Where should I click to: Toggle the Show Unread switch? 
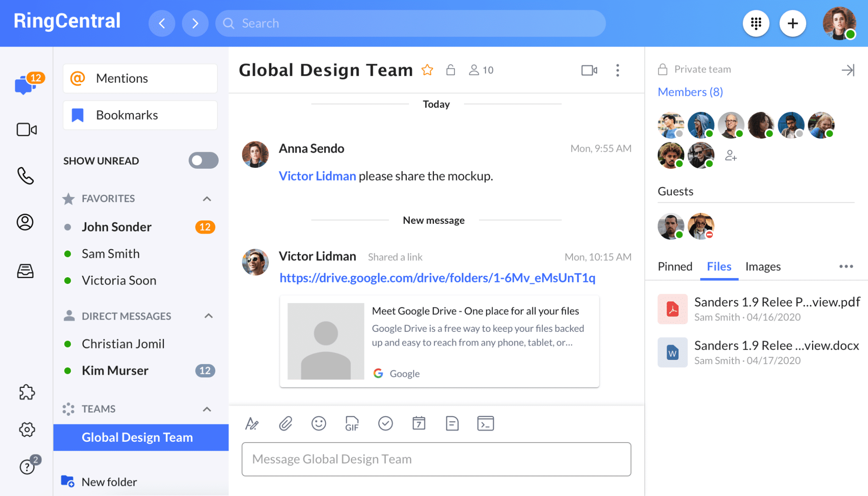(x=203, y=160)
